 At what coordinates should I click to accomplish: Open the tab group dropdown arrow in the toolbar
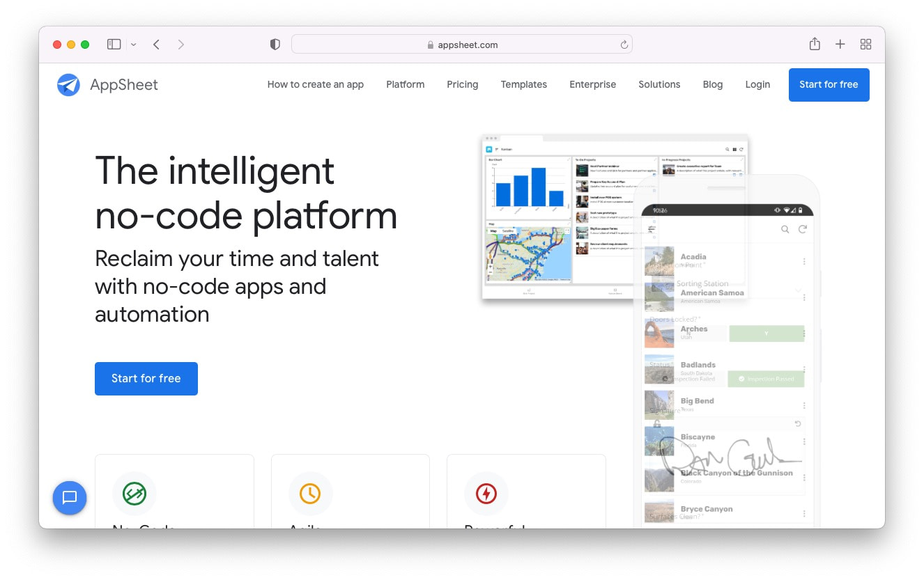click(x=132, y=44)
